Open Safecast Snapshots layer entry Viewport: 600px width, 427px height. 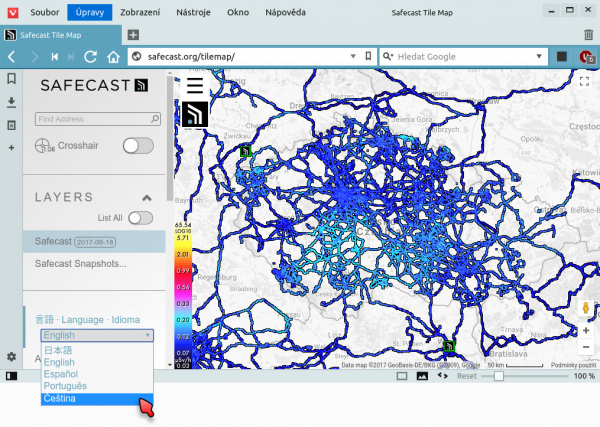(94, 264)
